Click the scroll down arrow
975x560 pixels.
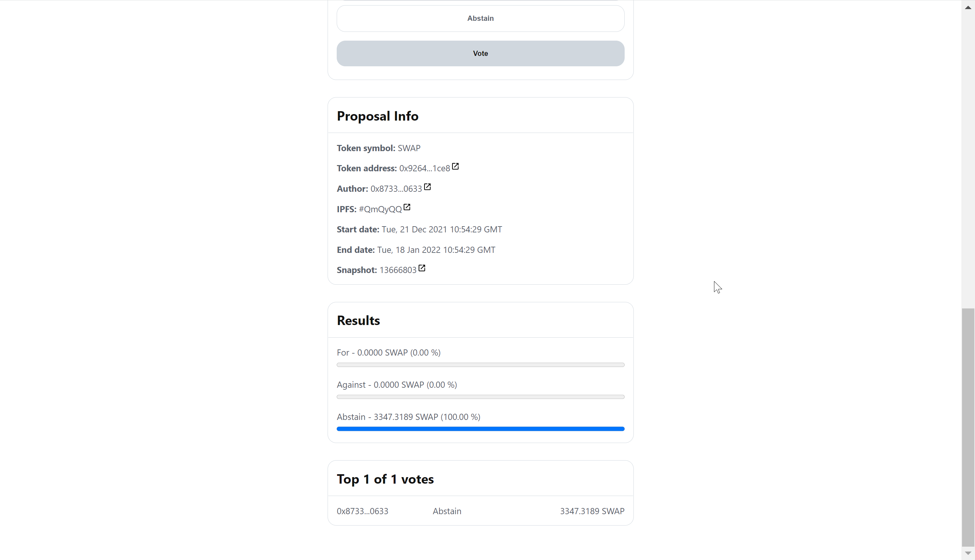point(968,553)
